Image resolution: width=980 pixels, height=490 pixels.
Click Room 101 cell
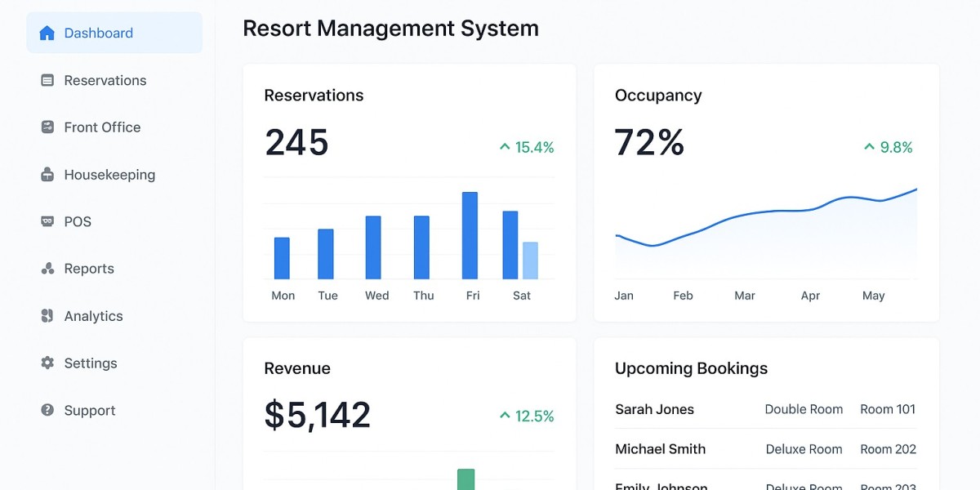888,410
